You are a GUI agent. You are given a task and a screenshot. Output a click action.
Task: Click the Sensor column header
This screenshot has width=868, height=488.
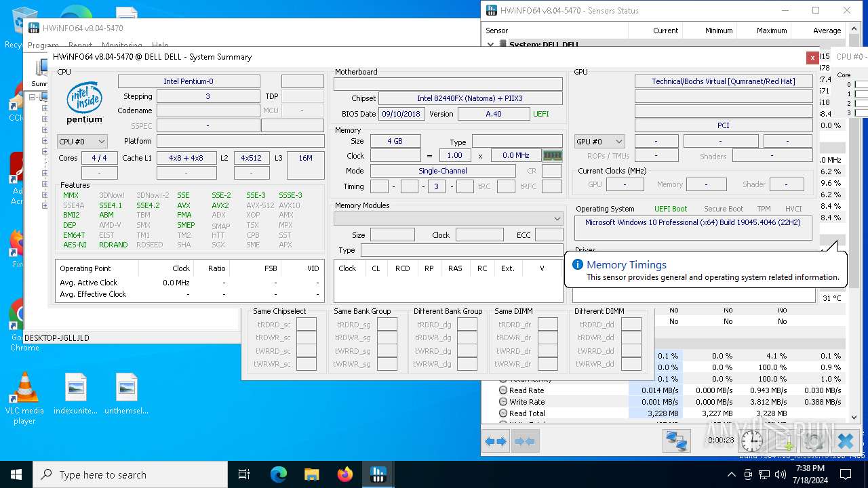point(555,30)
